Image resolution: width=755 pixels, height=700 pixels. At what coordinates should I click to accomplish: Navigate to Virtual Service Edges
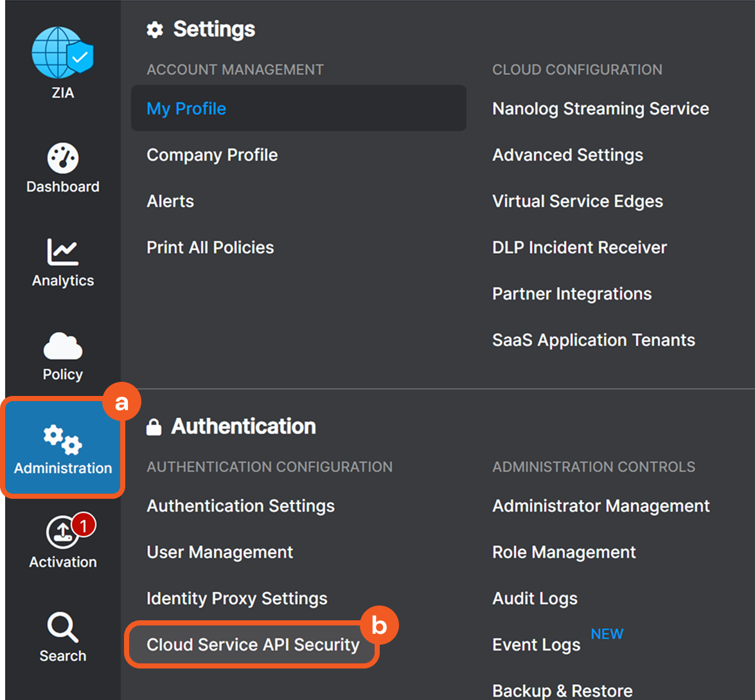tap(577, 201)
